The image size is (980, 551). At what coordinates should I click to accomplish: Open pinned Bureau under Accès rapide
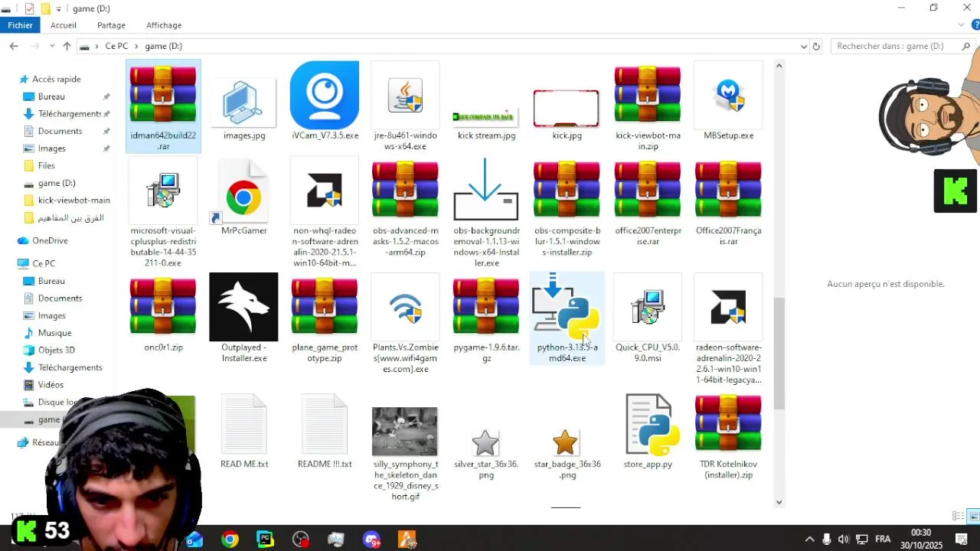coord(51,96)
